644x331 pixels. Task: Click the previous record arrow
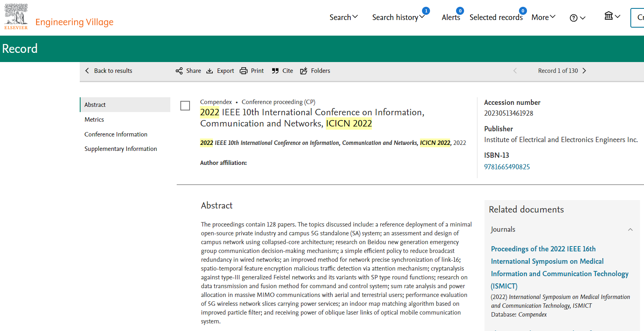point(515,71)
